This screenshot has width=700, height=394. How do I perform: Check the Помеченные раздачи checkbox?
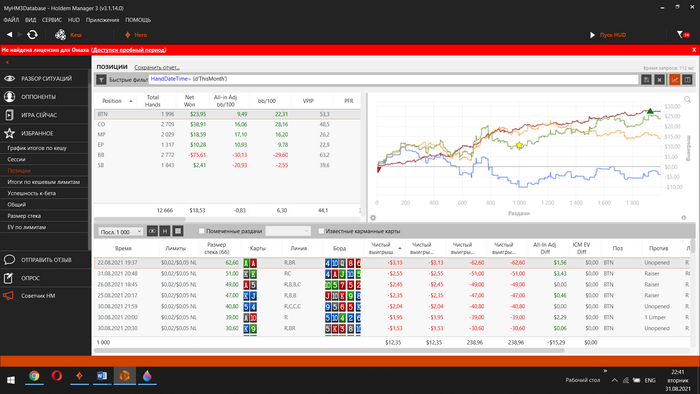[201, 231]
